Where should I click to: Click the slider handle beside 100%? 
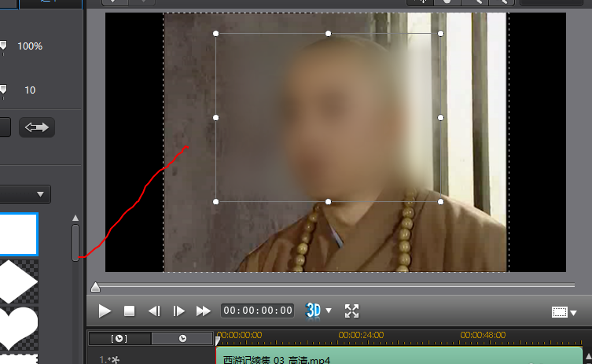[x=3, y=46]
